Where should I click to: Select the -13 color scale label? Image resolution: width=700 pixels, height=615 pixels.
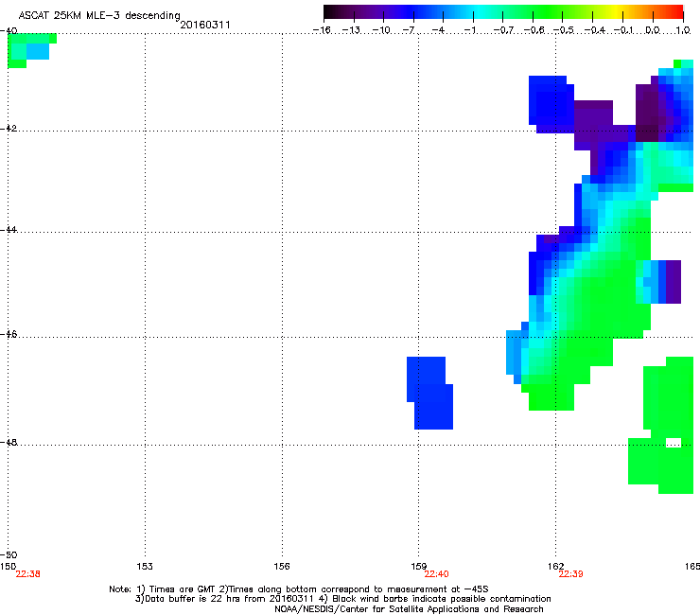tap(351, 30)
